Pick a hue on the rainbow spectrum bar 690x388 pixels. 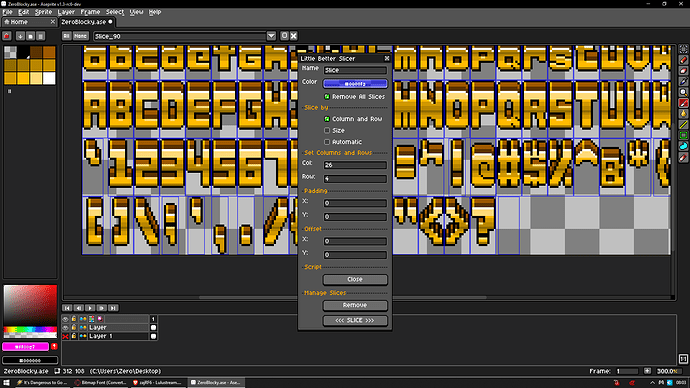coord(30,329)
